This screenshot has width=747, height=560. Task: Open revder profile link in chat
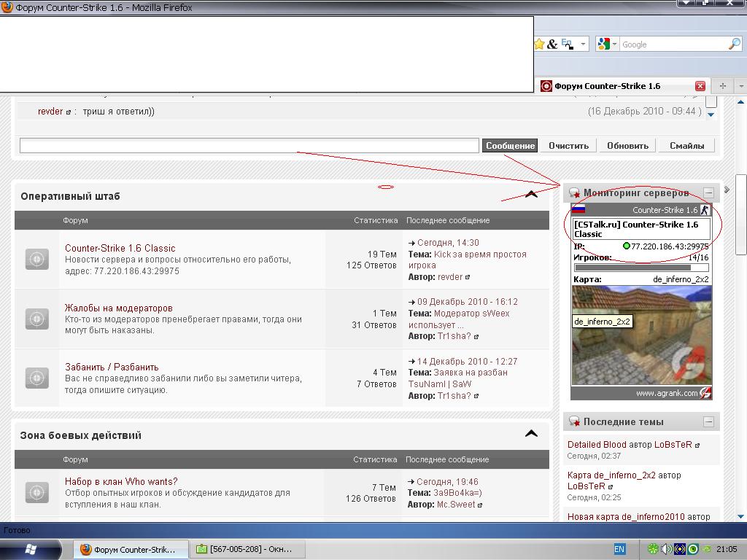click(x=50, y=112)
